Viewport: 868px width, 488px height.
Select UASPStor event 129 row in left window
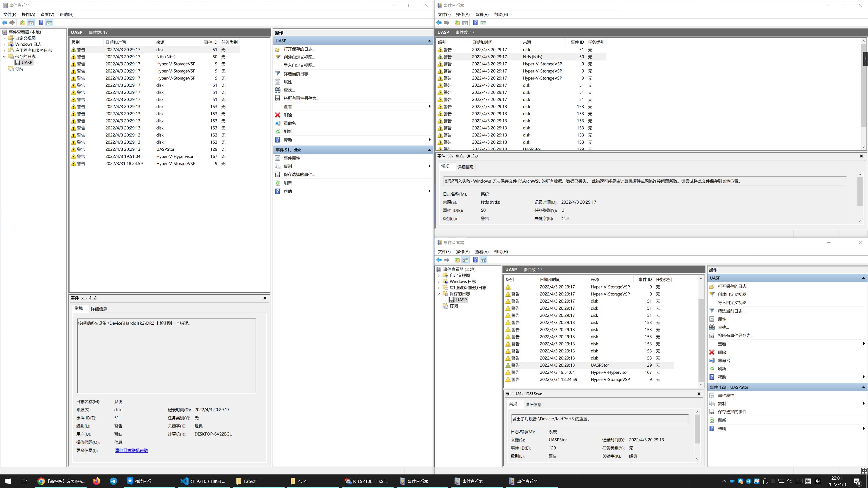(155, 149)
